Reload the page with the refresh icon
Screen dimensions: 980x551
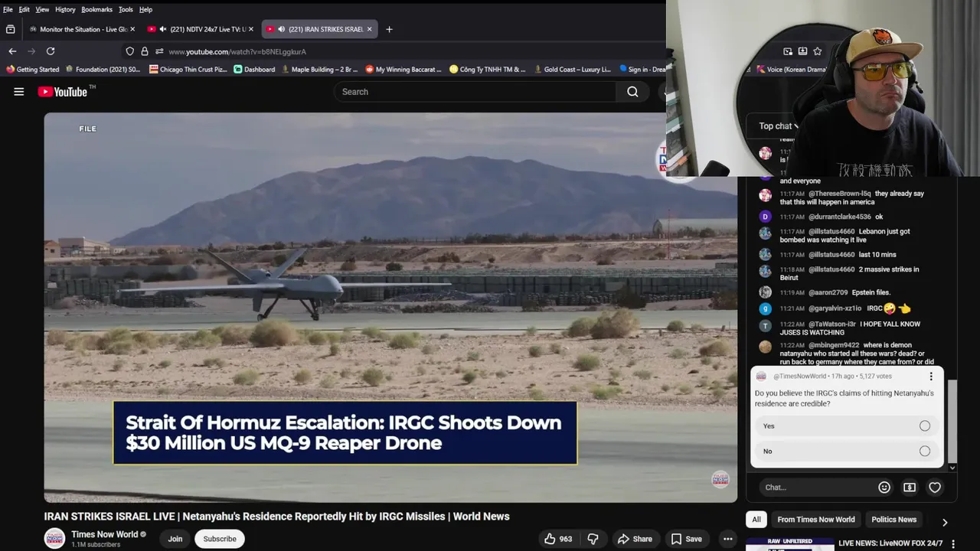[x=51, y=51]
